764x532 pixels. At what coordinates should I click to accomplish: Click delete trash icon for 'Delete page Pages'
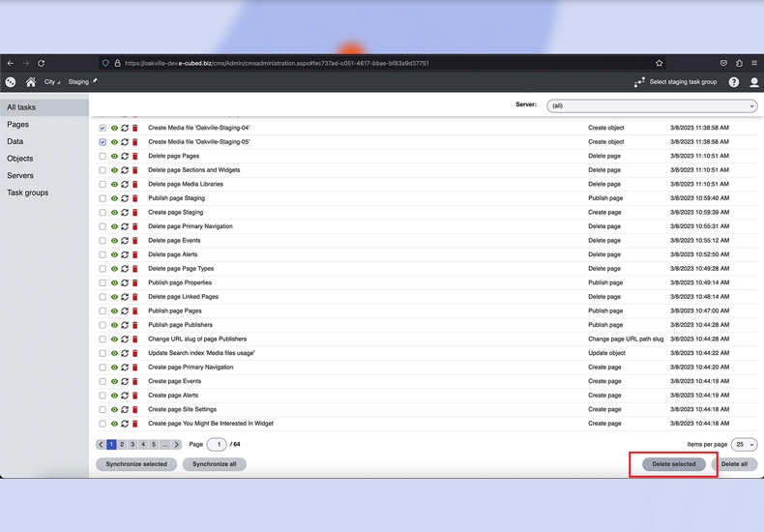[135, 156]
